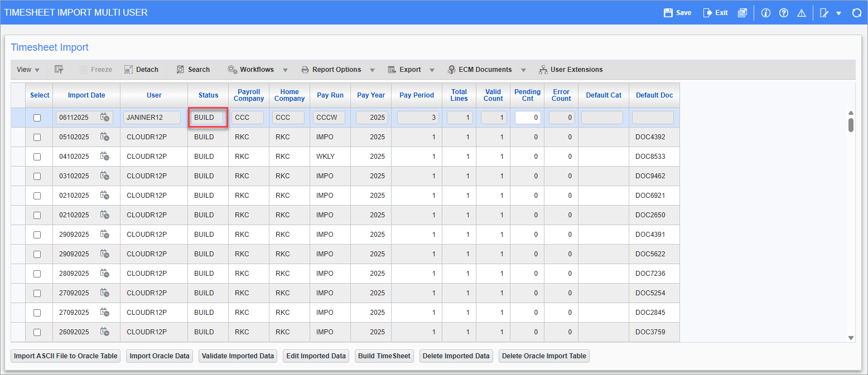Screen dimensions: 868x375
Task: Open the date picker for the 06112025 row
Action: click(105, 118)
